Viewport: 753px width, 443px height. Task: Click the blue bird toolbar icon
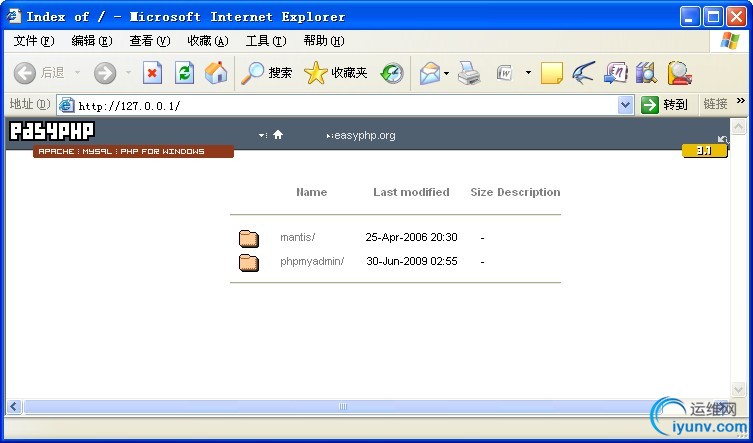[x=583, y=74]
